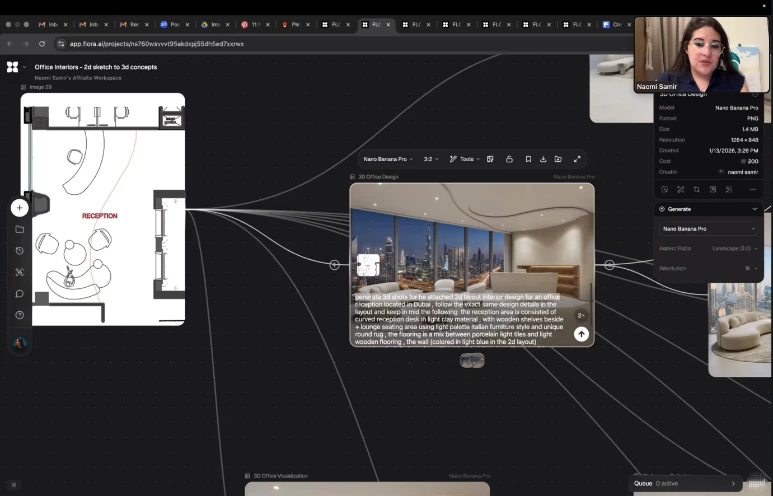Click the bookmark icon in node toolbar
This screenshot has height=496, width=773.
click(x=528, y=159)
